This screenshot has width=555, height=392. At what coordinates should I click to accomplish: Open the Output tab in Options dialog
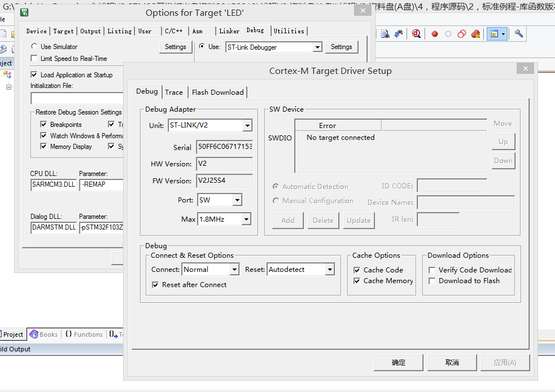click(x=90, y=31)
